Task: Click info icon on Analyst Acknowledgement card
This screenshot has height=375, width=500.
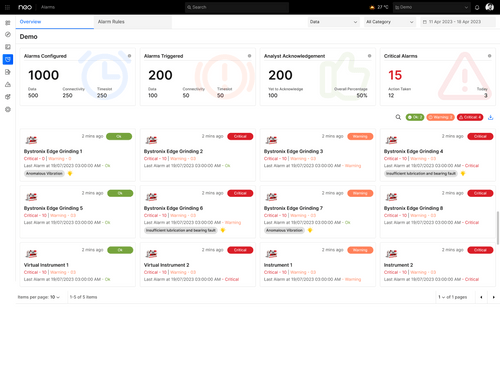Action: (x=369, y=56)
